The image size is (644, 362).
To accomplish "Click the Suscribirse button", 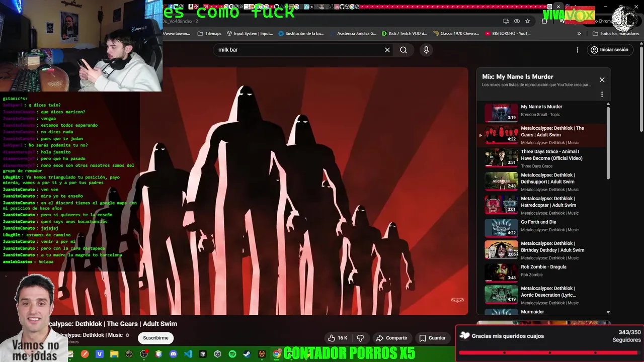I will pyautogui.click(x=155, y=338).
